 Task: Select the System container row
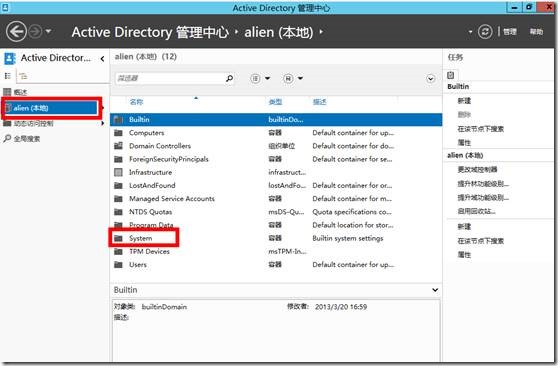tap(276, 238)
